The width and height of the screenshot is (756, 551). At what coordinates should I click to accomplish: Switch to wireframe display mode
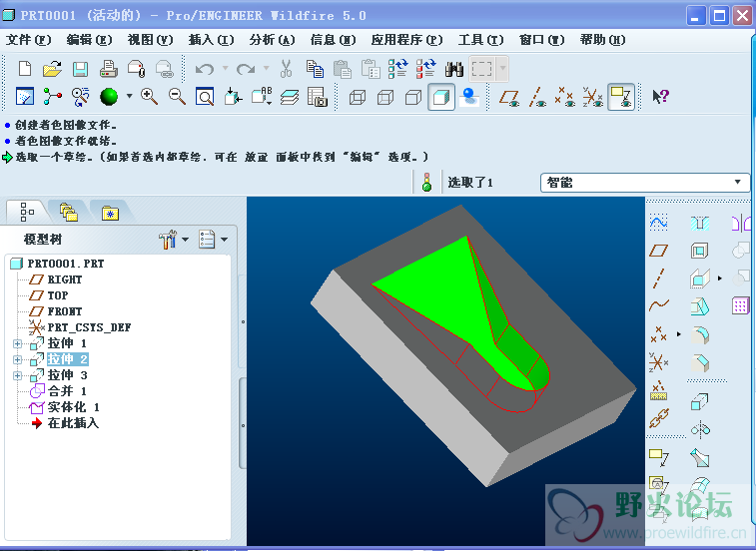(358, 97)
